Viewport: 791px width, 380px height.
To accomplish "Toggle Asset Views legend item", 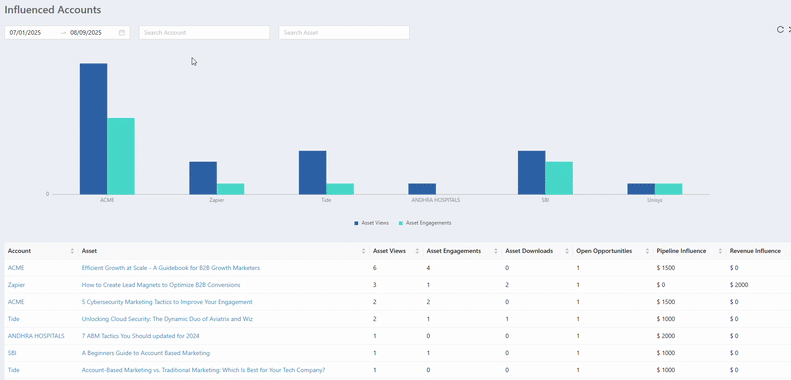I will (x=371, y=223).
